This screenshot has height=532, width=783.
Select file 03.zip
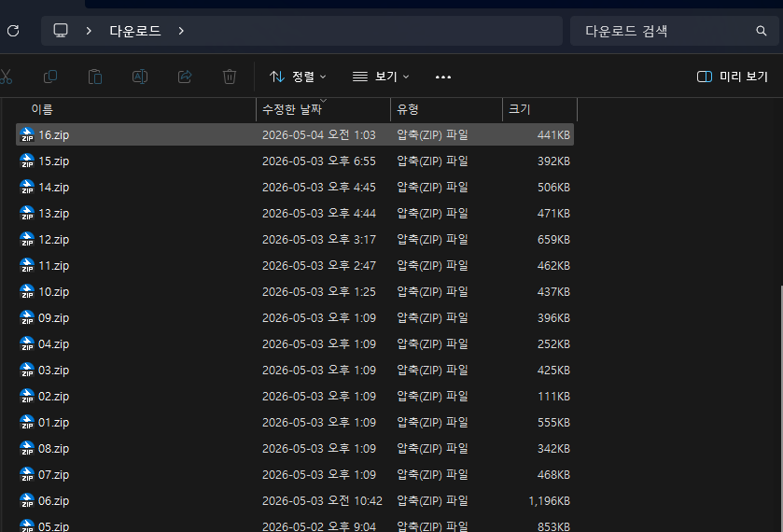295,371
